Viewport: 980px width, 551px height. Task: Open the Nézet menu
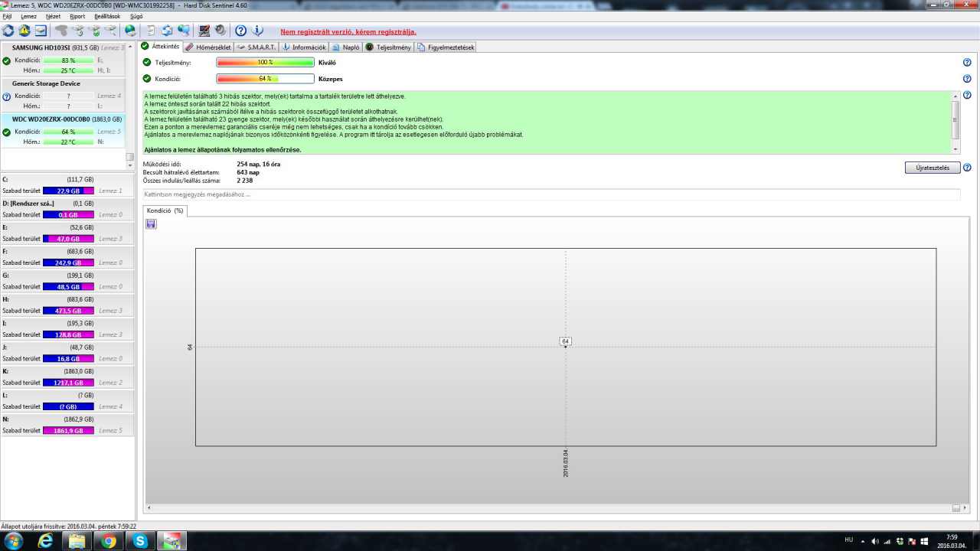(x=53, y=16)
